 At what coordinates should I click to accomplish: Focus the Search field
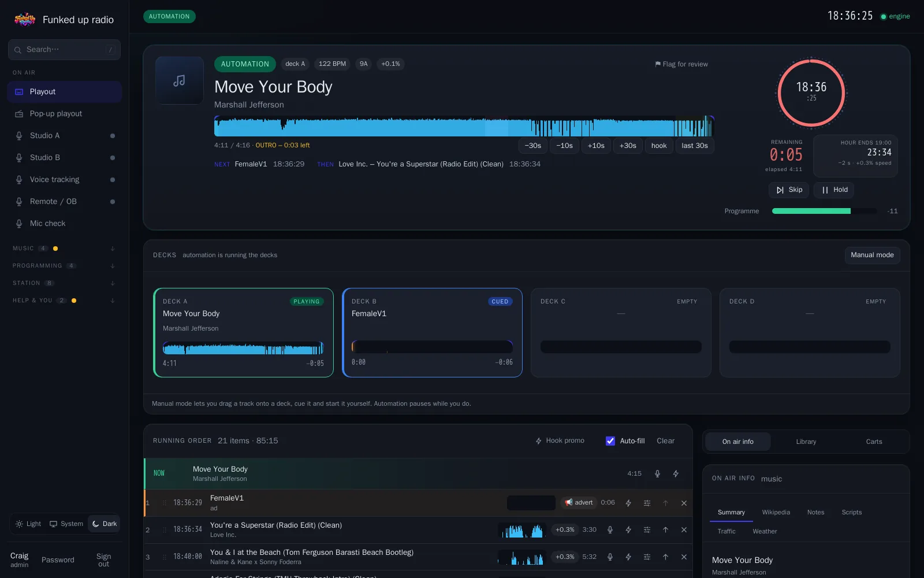pyautogui.click(x=64, y=50)
